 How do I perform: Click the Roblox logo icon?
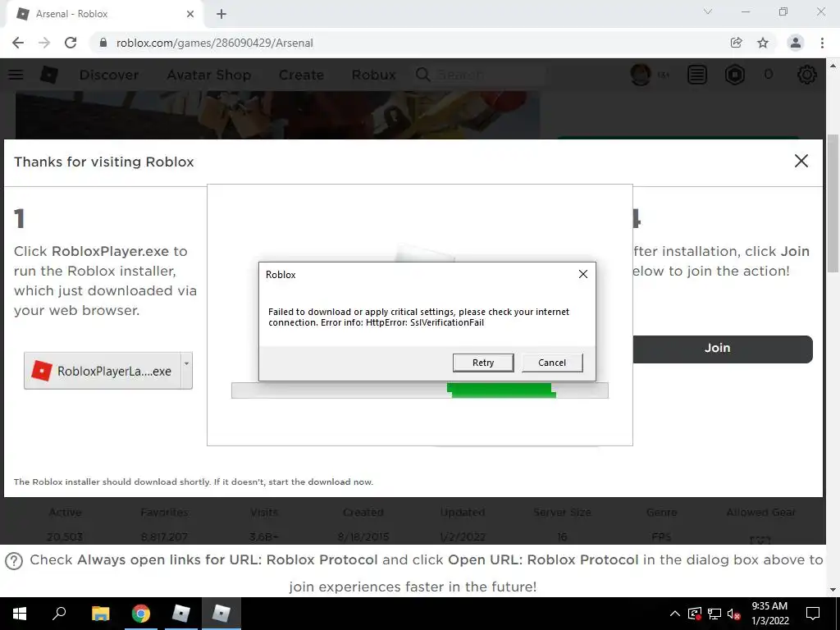48,75
